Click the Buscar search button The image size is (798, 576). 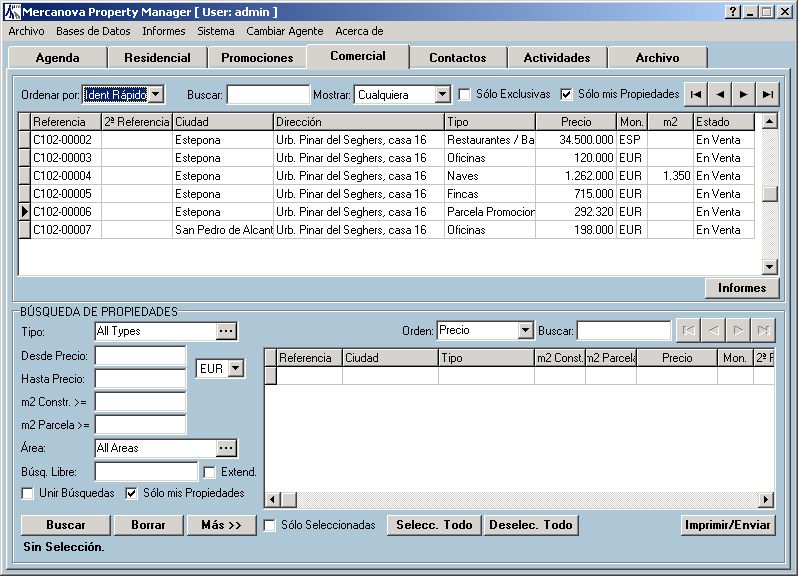tap(66, 525)
